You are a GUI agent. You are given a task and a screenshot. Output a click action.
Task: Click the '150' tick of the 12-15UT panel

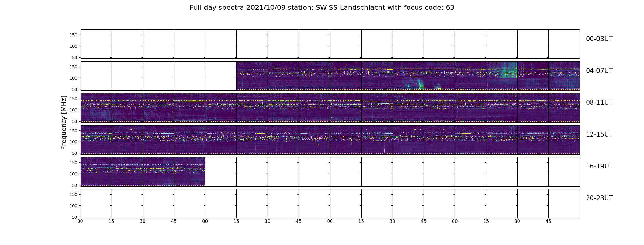pos(74,130)
